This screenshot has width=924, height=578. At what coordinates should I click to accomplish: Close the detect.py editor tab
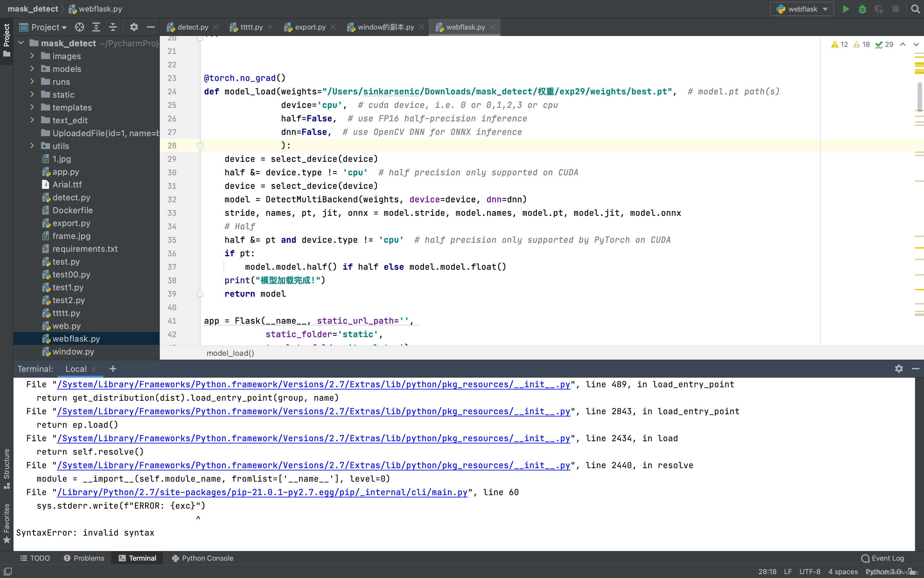click(216, 27)
